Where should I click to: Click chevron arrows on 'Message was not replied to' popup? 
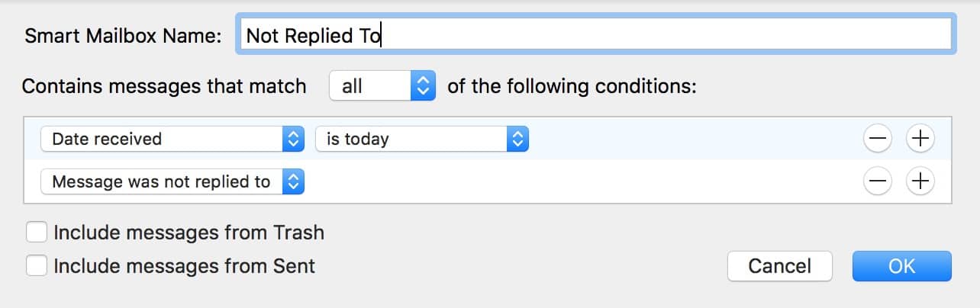[x=293, y=181]
